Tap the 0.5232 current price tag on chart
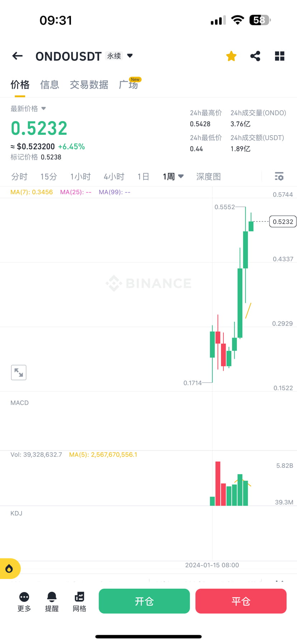 point(283,222)
